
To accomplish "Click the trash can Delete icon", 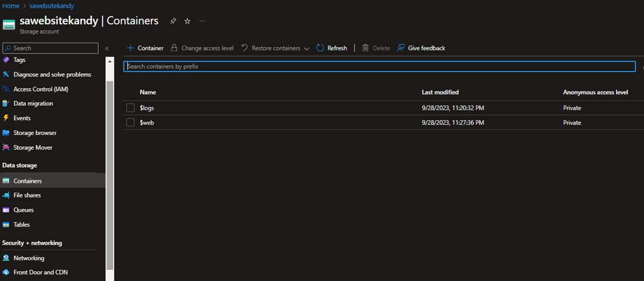I will point(365,48).
